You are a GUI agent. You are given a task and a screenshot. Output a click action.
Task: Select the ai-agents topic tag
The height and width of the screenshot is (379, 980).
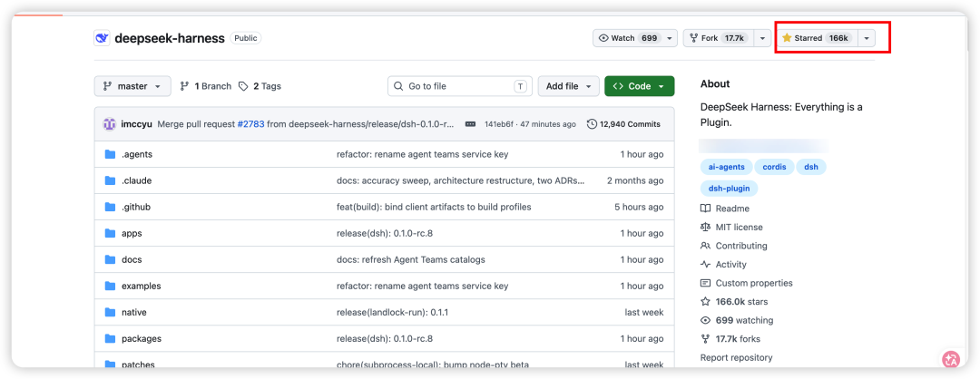[726, 168]
